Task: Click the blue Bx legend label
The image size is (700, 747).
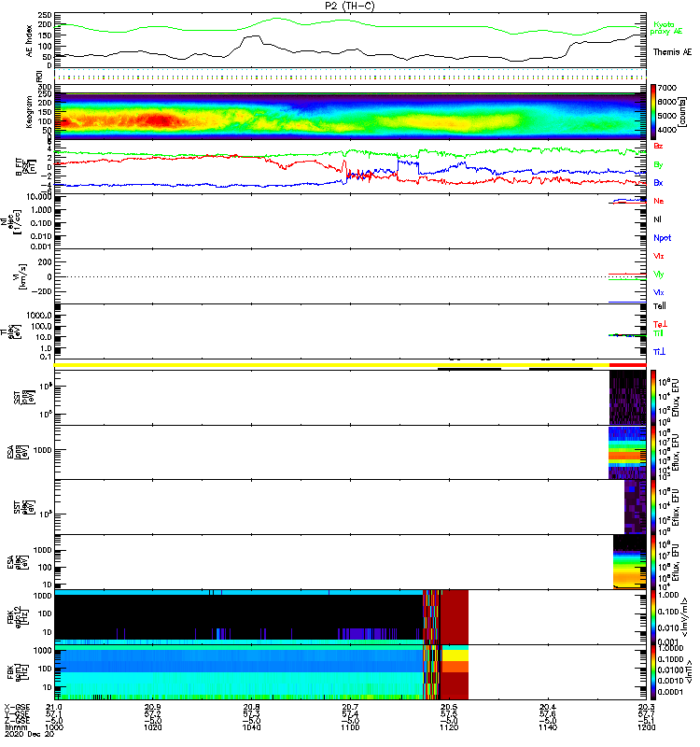Action: (x=658, y=183)
